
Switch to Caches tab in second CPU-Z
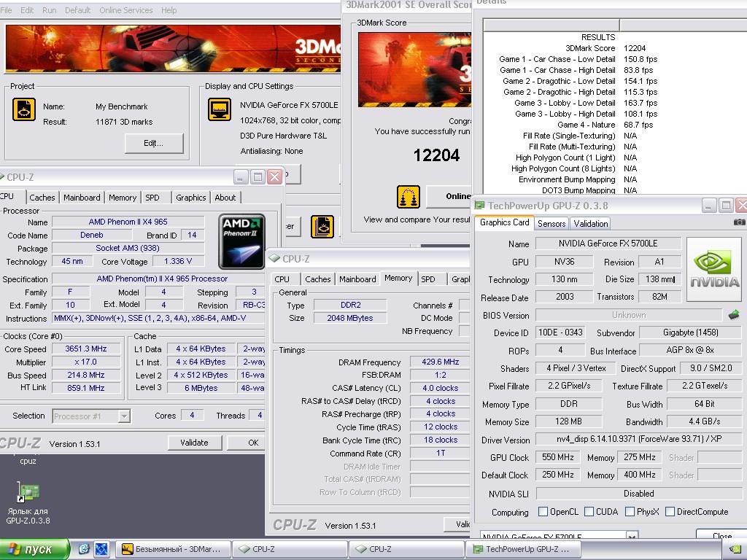pyautogui.click(x=318, y=279)
